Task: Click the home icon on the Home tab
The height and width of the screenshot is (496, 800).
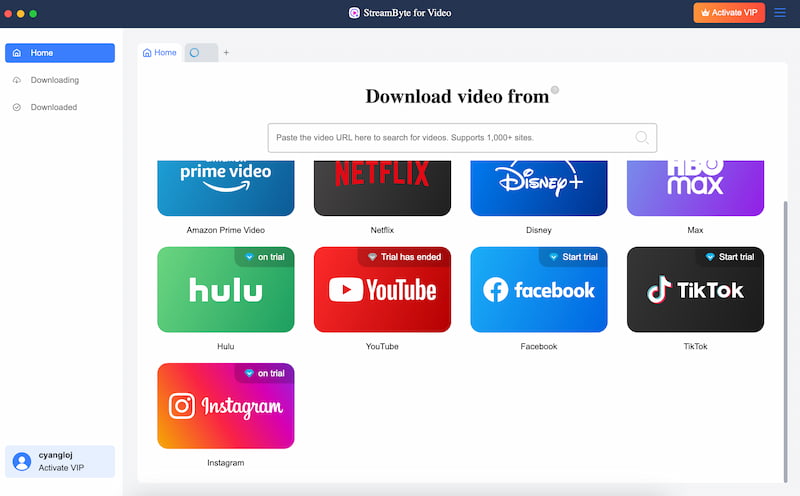Action: (147, 53)
